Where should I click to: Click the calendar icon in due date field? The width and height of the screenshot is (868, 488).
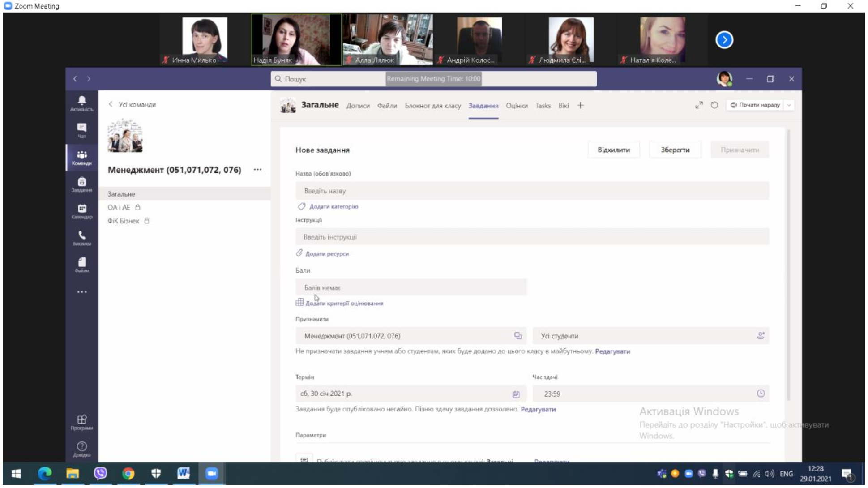(516, 394)
